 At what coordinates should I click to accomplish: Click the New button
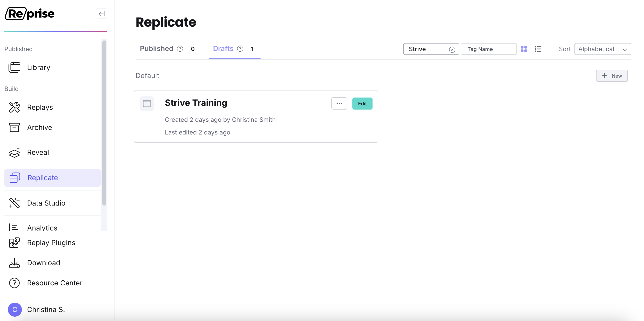pyautogui.click(x=612, y=76)
